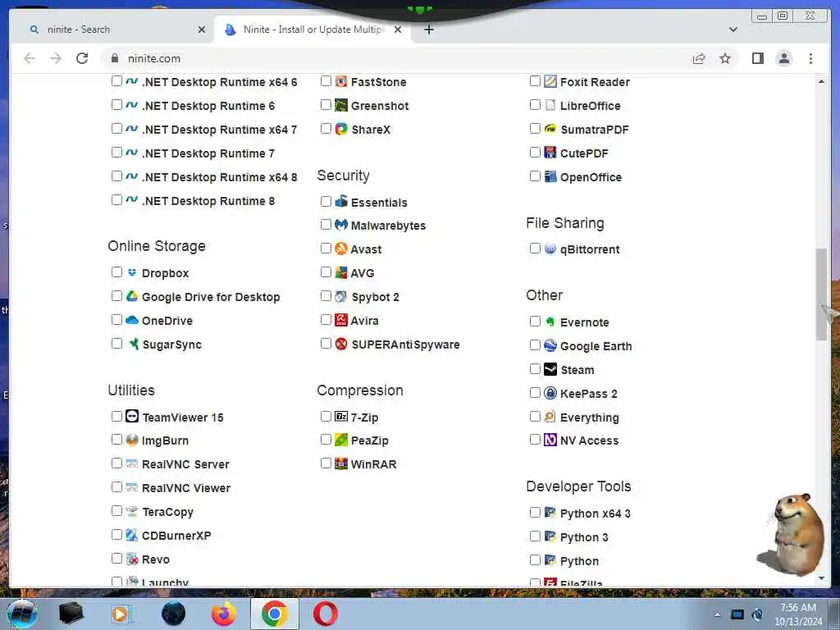840x630 pixels.
Task: Reload the Ninite page
Action: pyautogui.click(x=82, y=58)
